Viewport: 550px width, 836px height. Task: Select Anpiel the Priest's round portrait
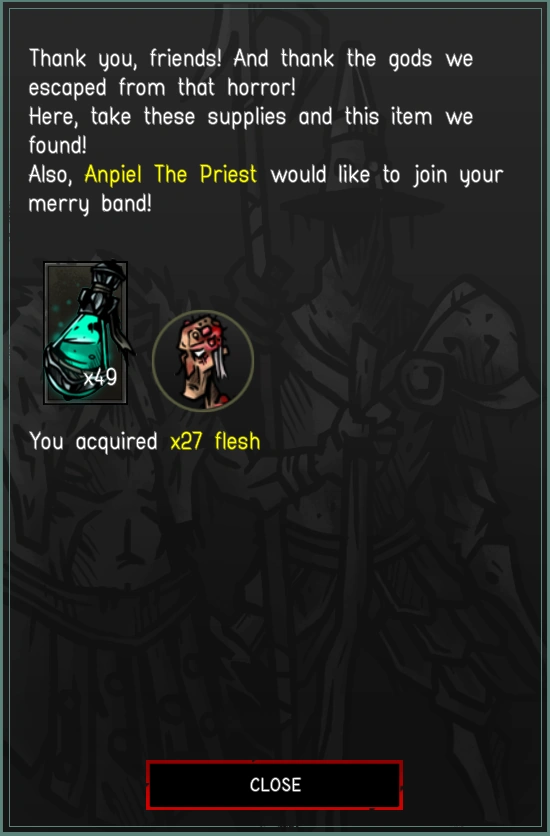tap(203, 361)
